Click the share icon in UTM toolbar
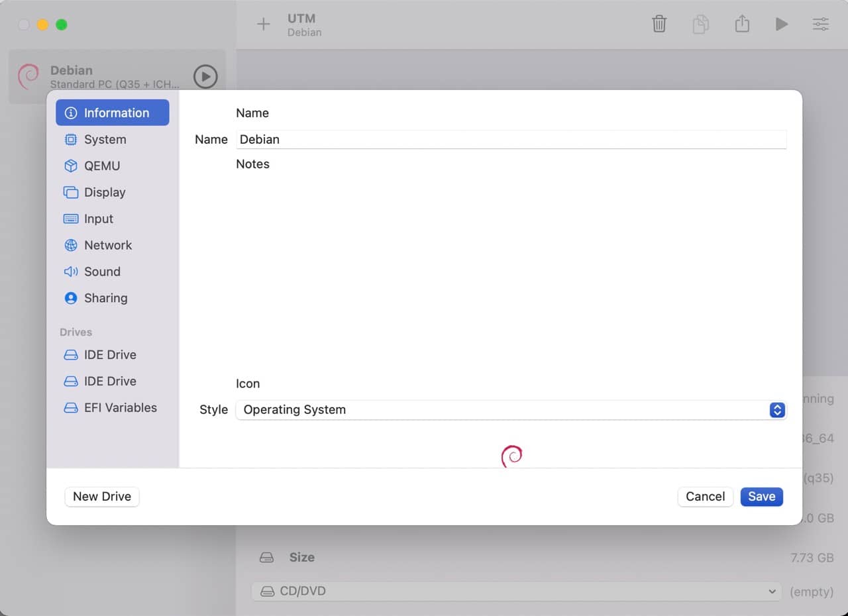848x616 pixels. coord(742,24)
